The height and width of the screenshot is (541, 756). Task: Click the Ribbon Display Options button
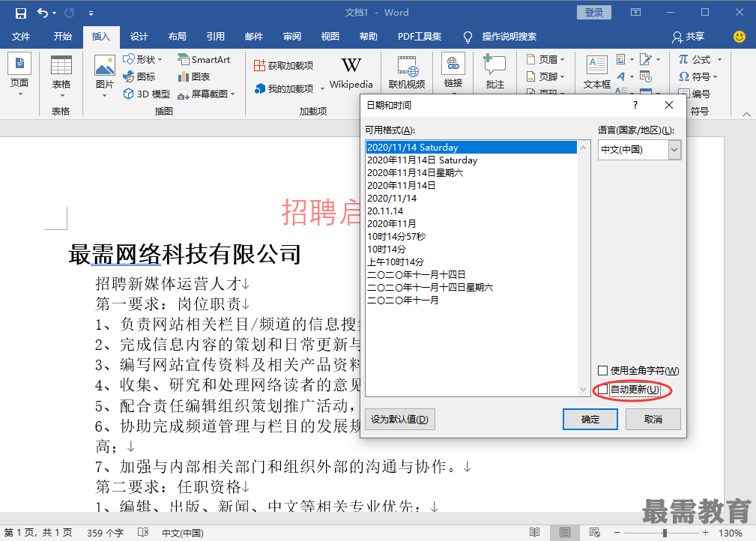635,13
